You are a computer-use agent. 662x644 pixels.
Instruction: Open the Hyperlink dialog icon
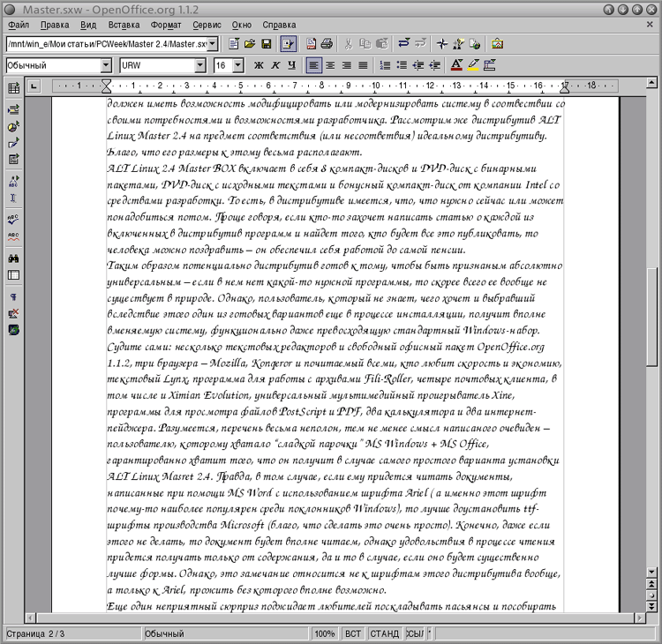(x=475, y=43)
